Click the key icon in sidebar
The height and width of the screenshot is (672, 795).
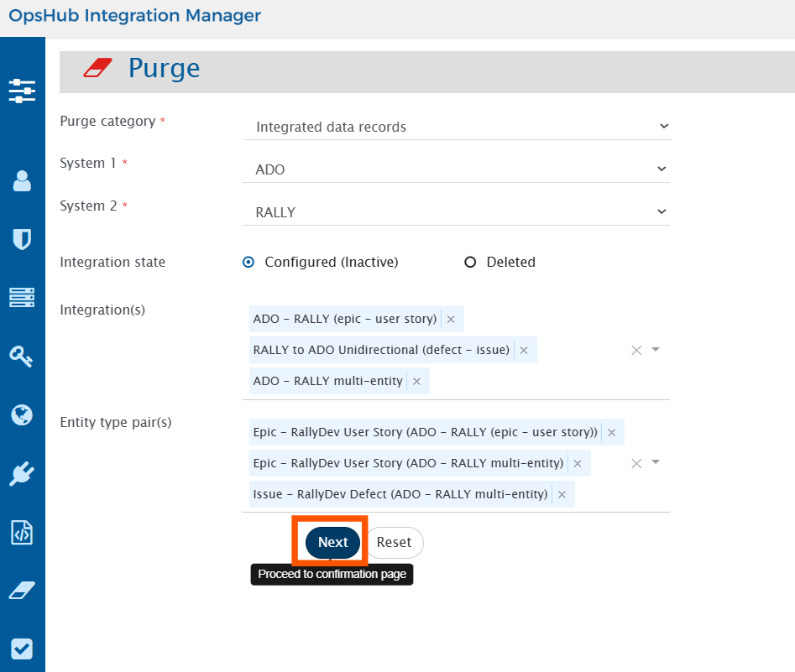point(22,357)
